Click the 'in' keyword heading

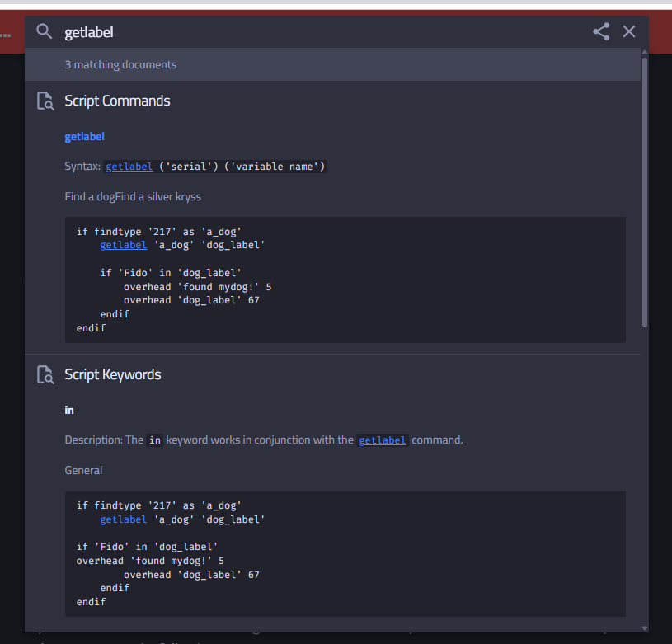[68, 409]
